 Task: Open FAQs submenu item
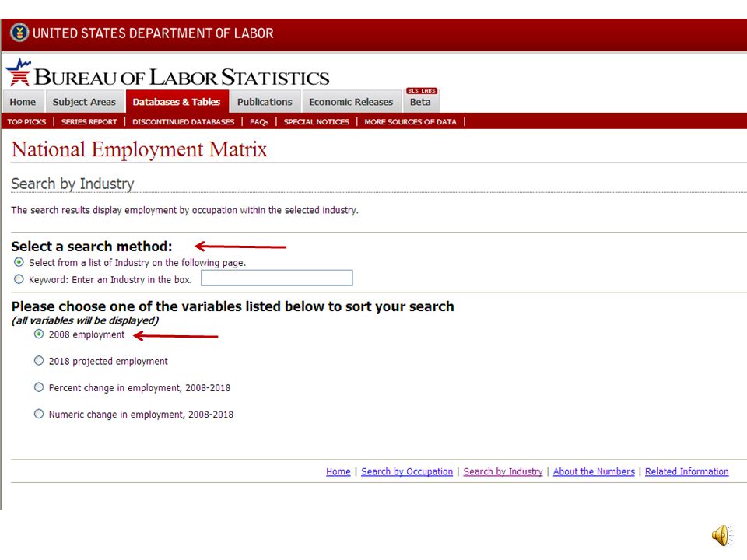[259, 122]
